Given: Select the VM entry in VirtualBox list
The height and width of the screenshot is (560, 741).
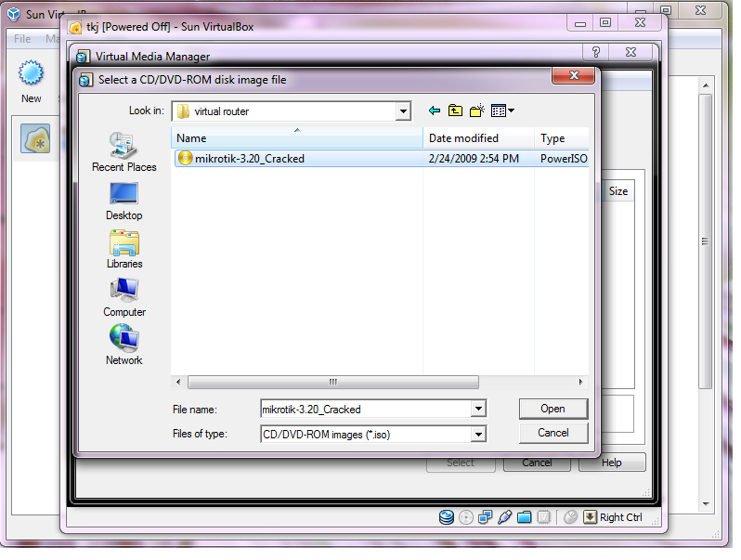Looking at the screenshot, I should [x=35, y=139].
